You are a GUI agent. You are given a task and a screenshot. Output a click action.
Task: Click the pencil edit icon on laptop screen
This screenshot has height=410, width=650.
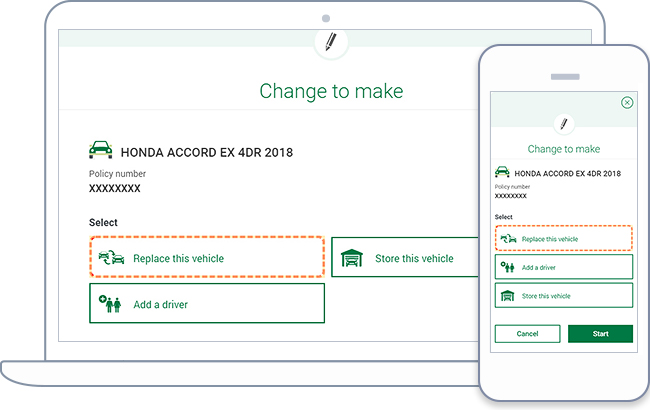[331, 42]
